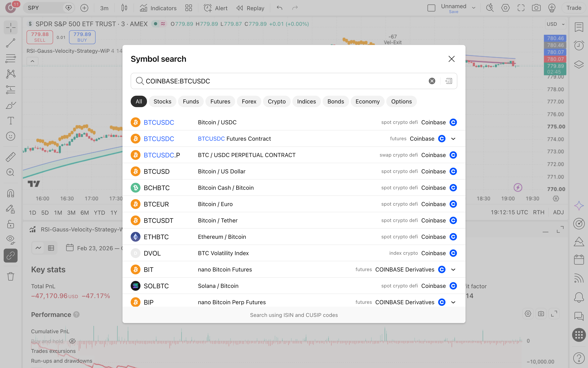Select the ruler measure tool
The width and height of the screenshot is (588, 368).
[x=11, y=157]
